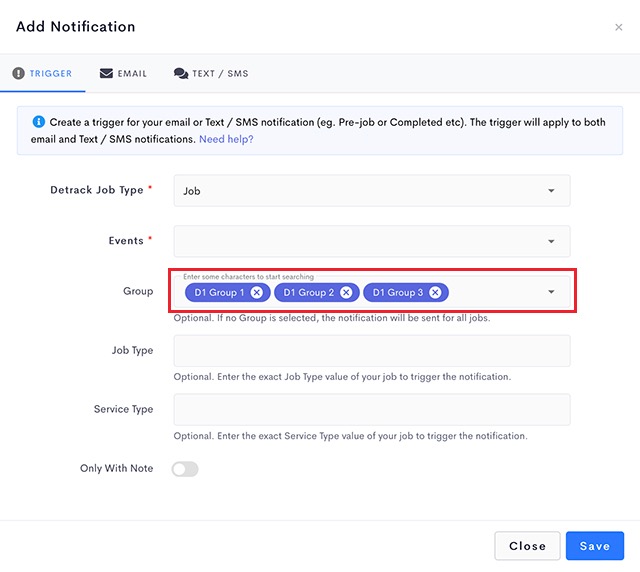The width and height of the screenshot is (640, 572).
Task: Click the envelope icon beside EMAIL
Action: (x=106, y=73)
